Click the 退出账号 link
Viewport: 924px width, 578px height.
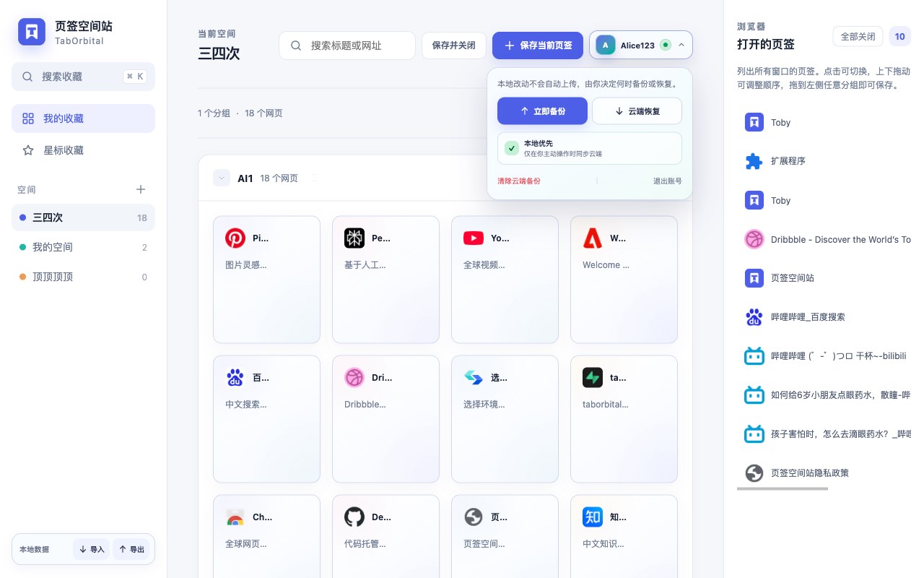[668, 181]
